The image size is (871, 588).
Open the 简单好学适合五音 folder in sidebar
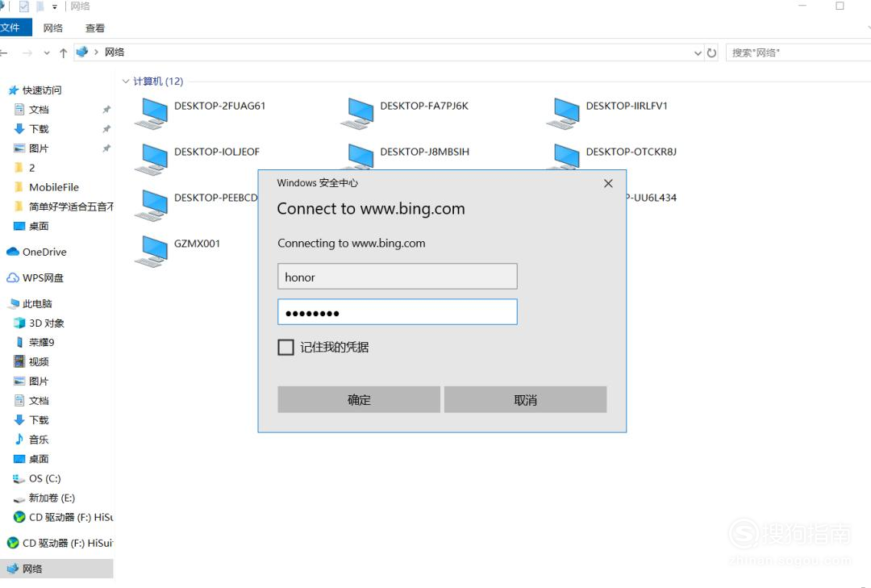pyautogui.click(x=64, y=206)
